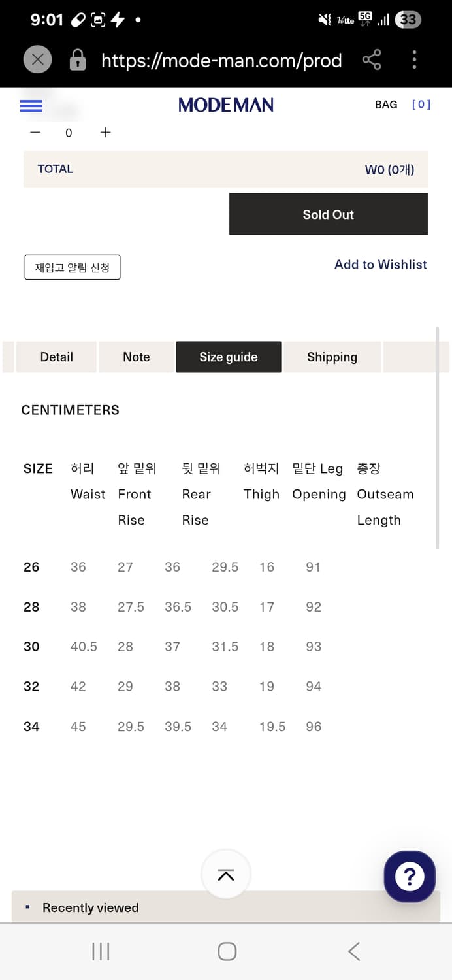
Task: Open the browser three-dot options menu
Action: pyautogui.click(x=414, y=60)
